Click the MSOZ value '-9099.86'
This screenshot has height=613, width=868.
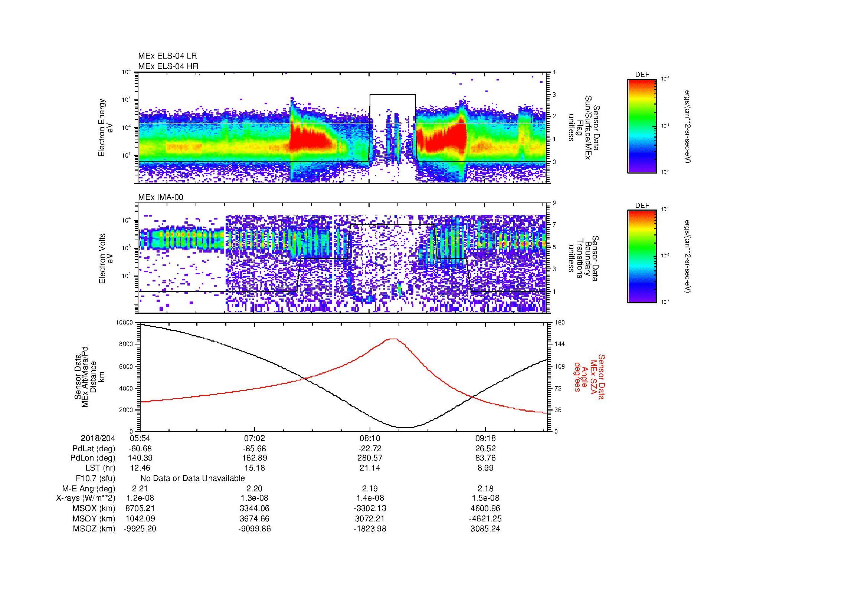[255, 529]
